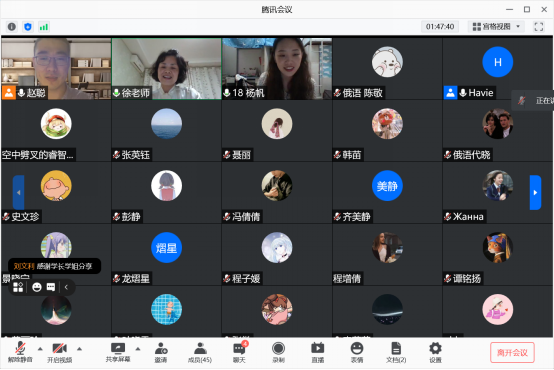
Task: Click the 熠星 blue avatar of 龙熠星
Action: [x=166, y=247]
